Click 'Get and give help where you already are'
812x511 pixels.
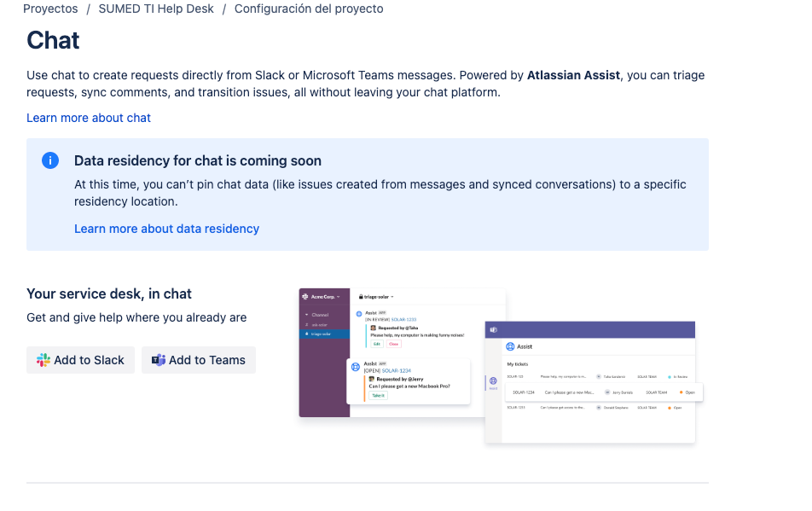(x=136, y=317)
